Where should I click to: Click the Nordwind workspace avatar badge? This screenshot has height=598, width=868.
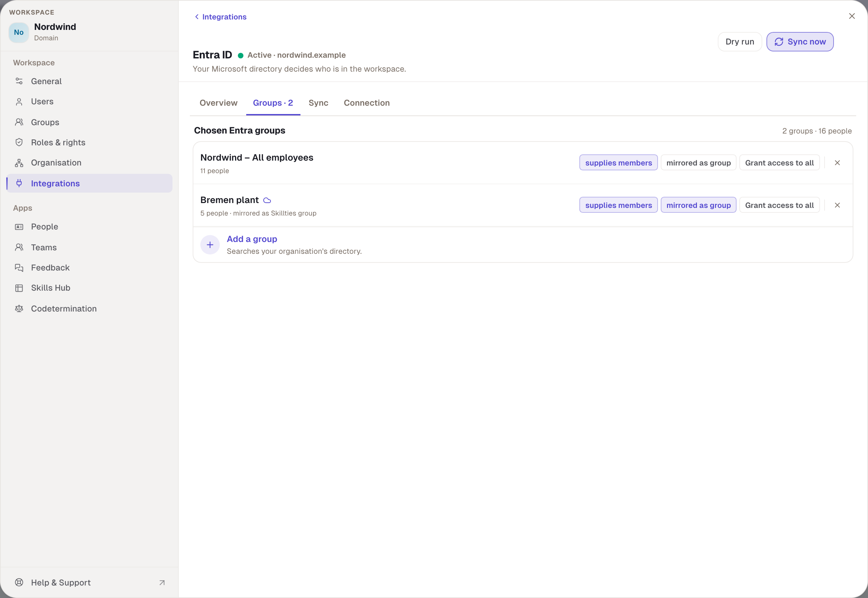[x=19, y=32]
